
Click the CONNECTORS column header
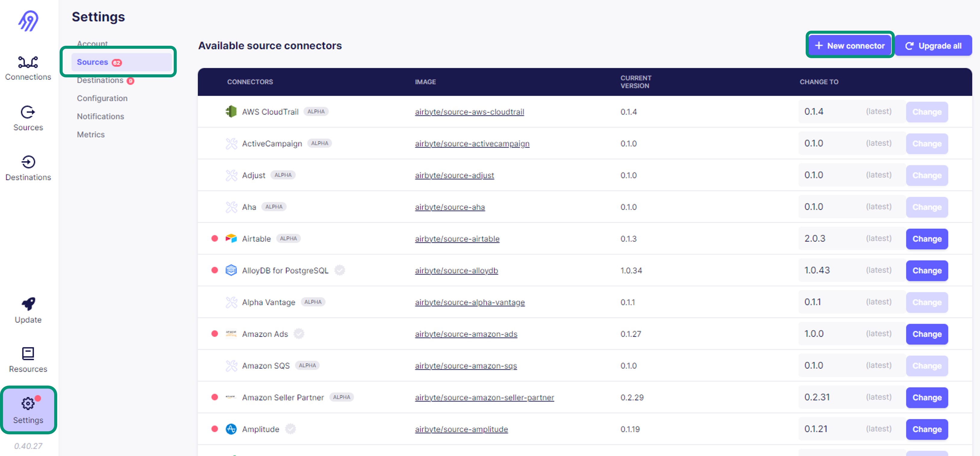tap(250, 82)
